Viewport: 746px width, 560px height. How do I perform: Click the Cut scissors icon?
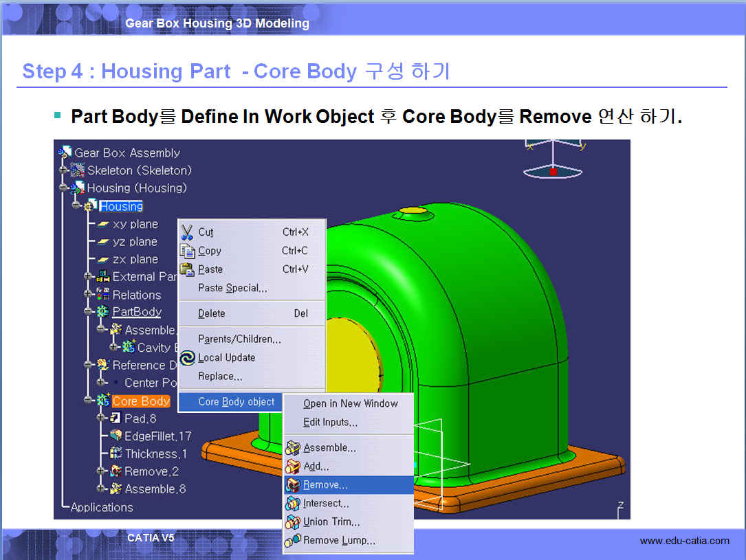pos(187,232)
